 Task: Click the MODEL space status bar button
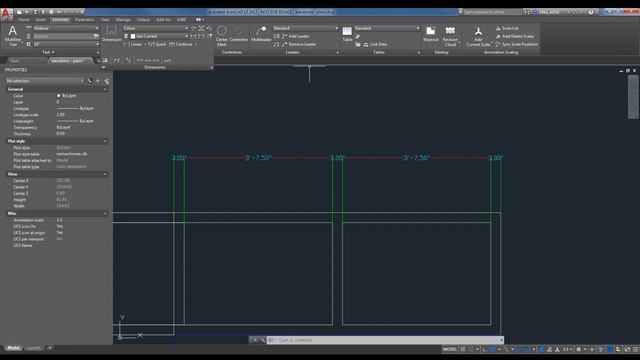click(449, 349)
